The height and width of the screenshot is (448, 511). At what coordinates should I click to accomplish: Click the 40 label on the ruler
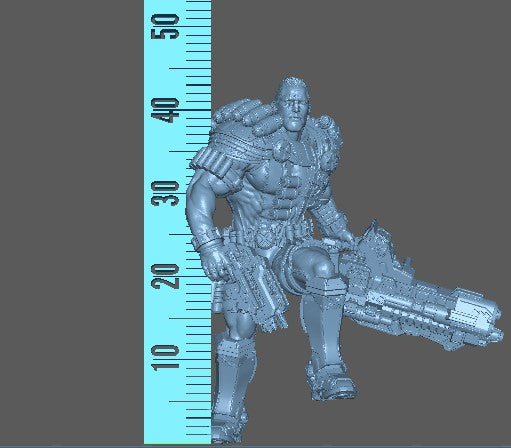pos(165,110)
